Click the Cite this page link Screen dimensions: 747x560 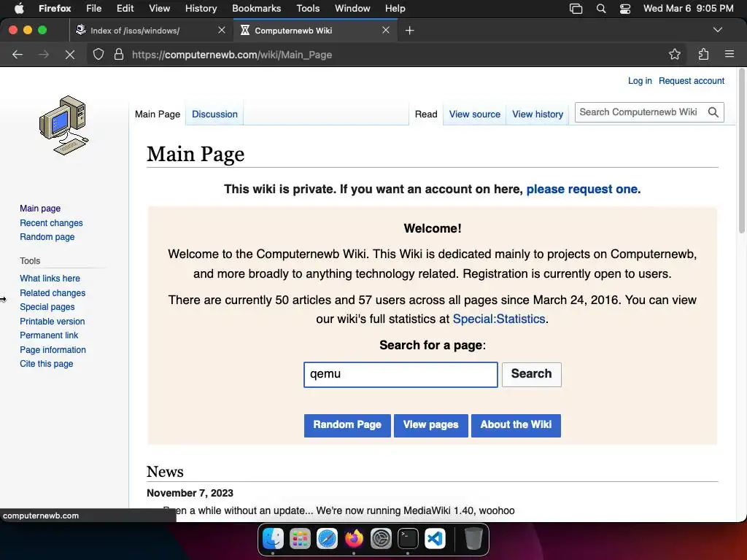(46, 364)
